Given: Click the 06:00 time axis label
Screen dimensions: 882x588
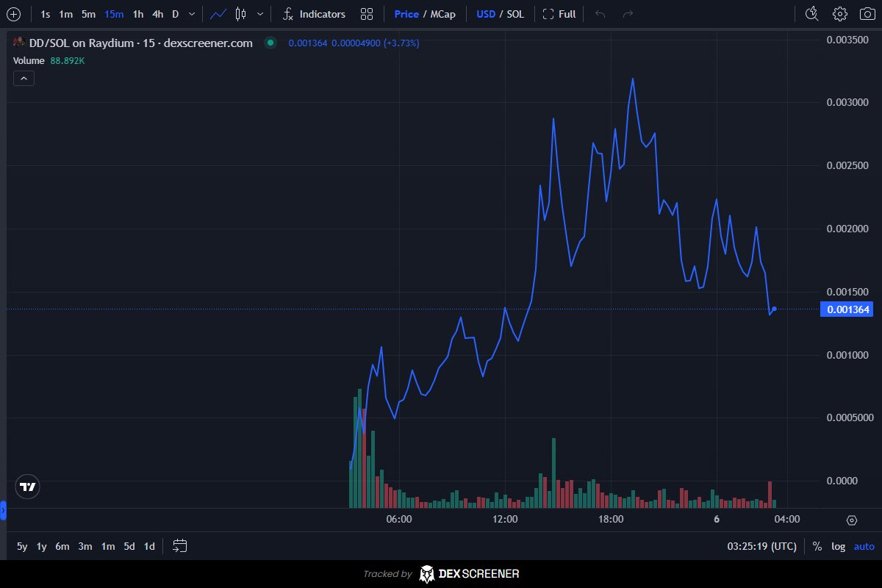Looking at the screenshot, I should [x=399, y=520].
